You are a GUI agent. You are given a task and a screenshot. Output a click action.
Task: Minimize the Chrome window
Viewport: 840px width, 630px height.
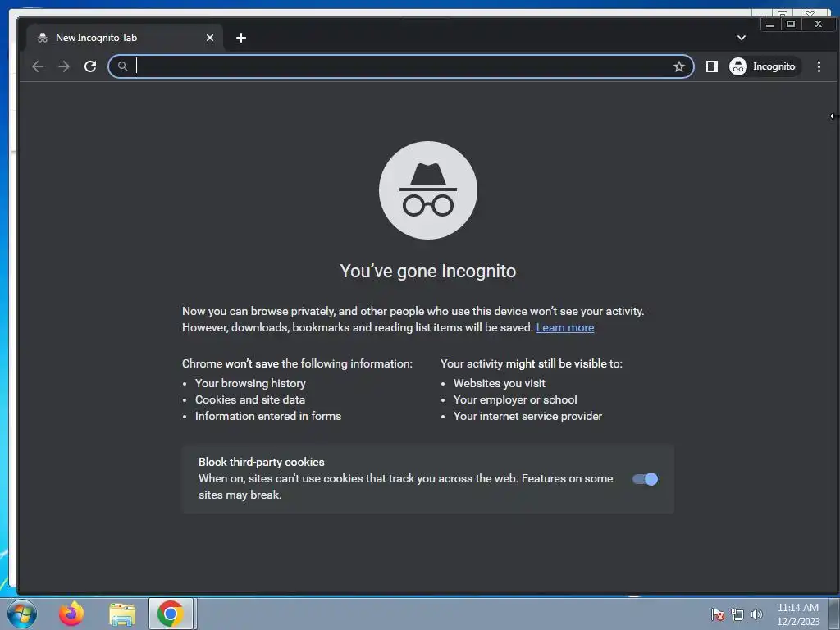tap(770, 24)
